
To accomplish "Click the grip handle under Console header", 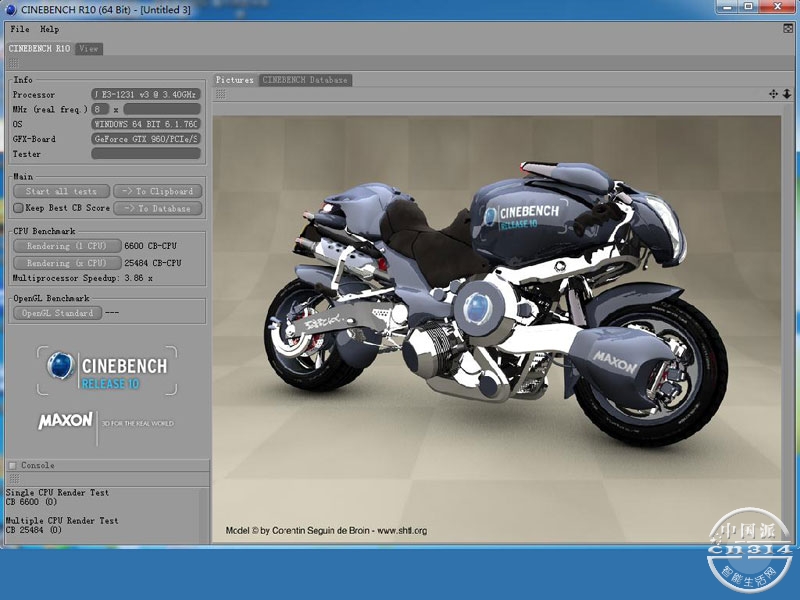I will [14, 479].
